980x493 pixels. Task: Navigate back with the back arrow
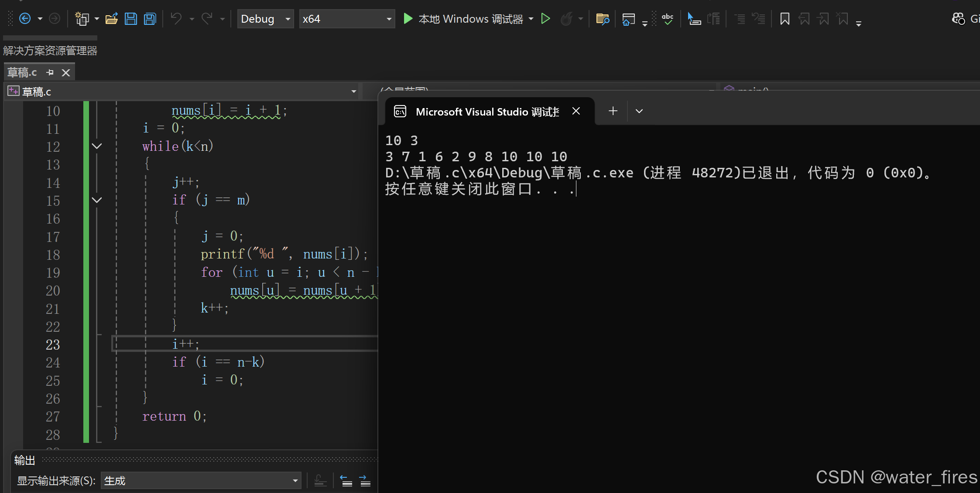tap(24, 18)
